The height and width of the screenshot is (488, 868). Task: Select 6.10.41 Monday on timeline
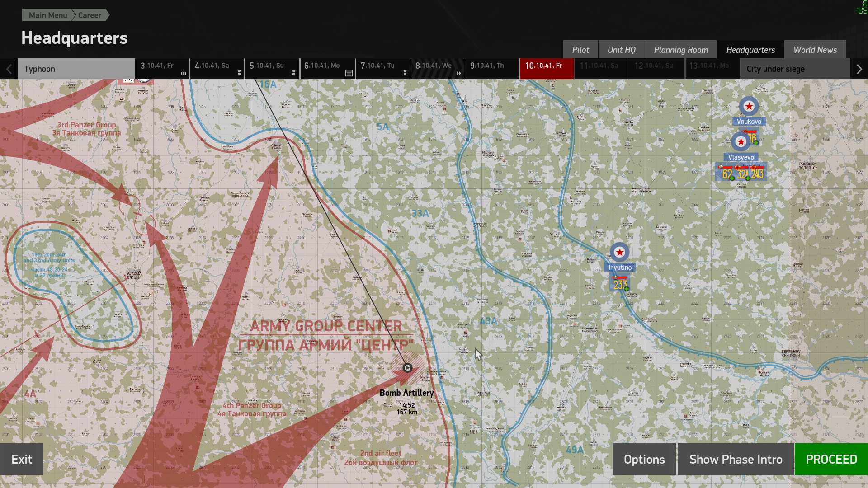pos(328,69)
